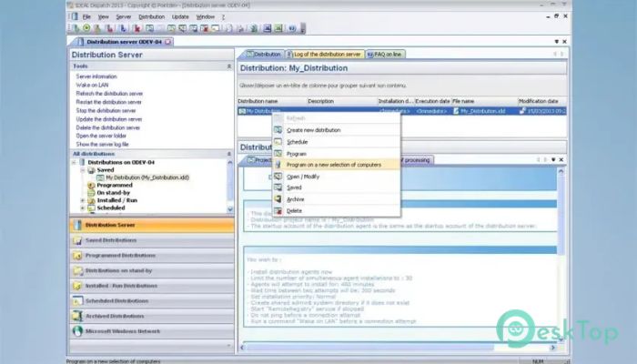Click the server icon beside Distributions on ODEV-04
637x364 pixels.
point(83,162)
